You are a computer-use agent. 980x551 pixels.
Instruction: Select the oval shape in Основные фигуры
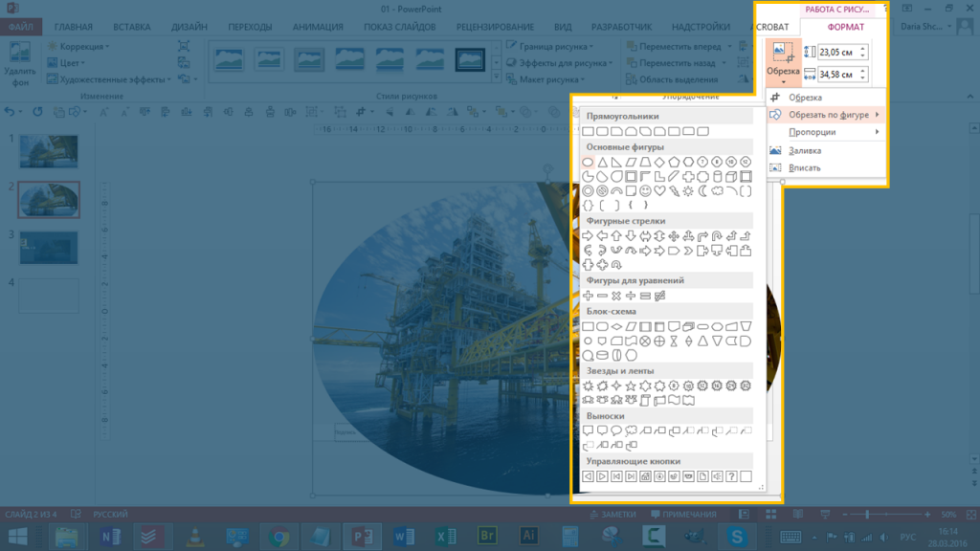point(589,162)
